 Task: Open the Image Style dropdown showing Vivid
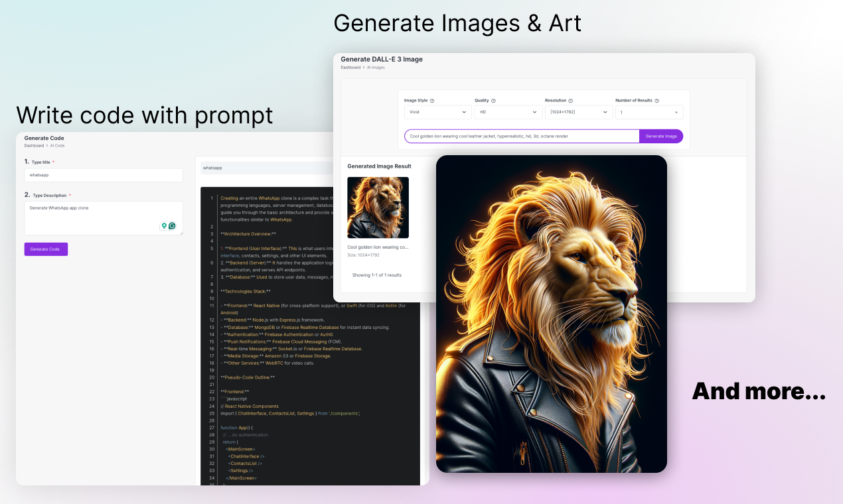[x=438, y=112]
